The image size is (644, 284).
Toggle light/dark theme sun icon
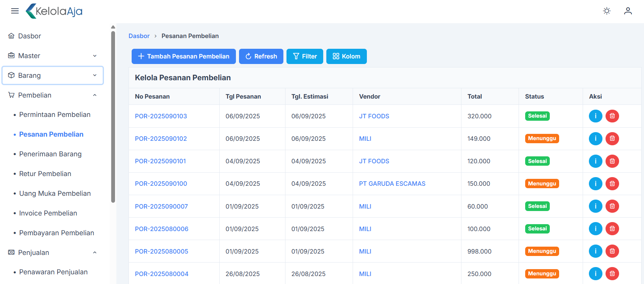coord(606,11)
